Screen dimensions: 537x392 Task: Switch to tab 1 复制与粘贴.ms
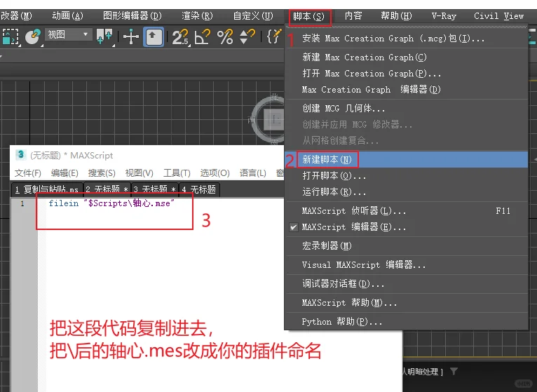pos(47,189)
